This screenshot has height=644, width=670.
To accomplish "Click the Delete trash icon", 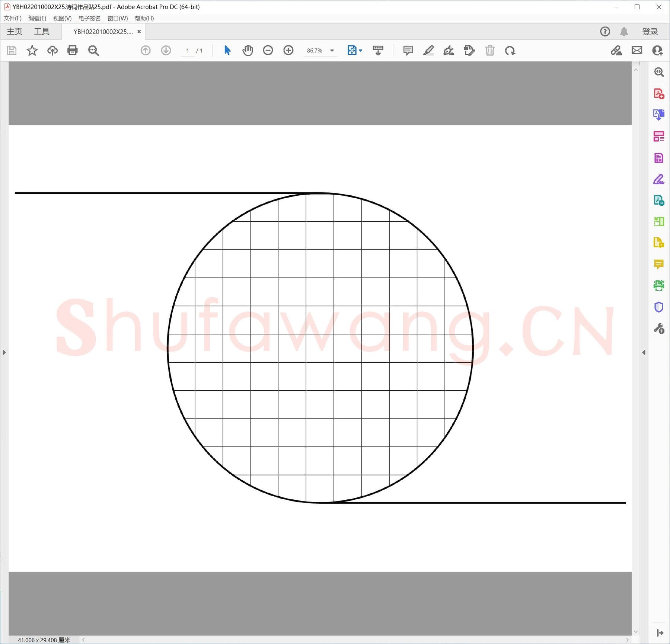I will click(x=490, y=51).
